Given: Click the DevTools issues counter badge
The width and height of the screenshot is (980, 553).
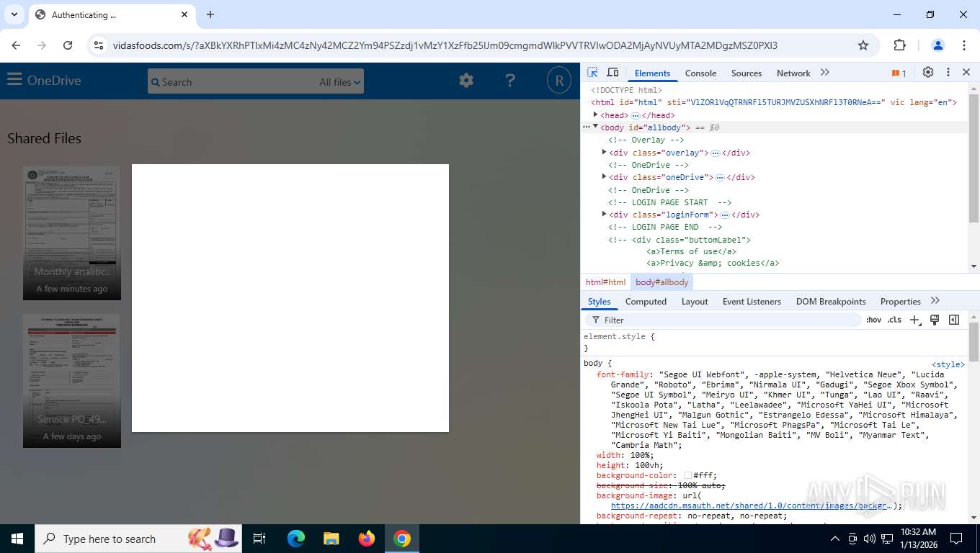Looking at the screenshot, I should click(899, 73).
